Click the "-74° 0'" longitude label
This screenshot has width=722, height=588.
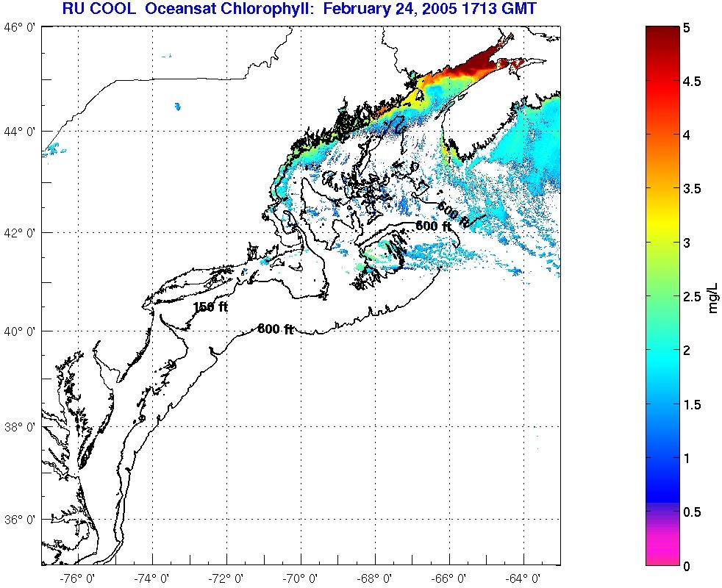tap(152, 578)
